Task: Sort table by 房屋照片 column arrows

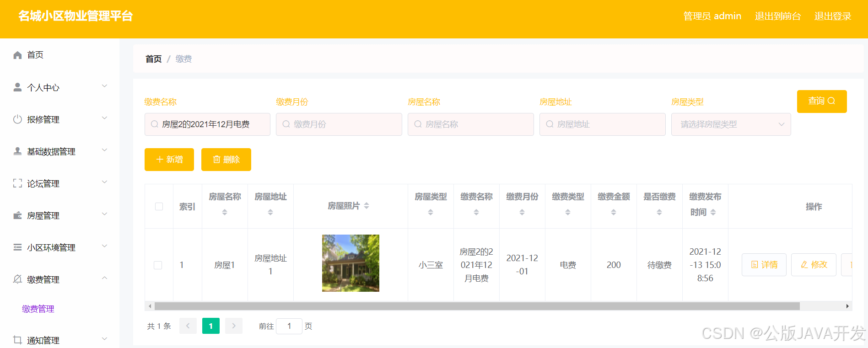Action: point(367,206)
